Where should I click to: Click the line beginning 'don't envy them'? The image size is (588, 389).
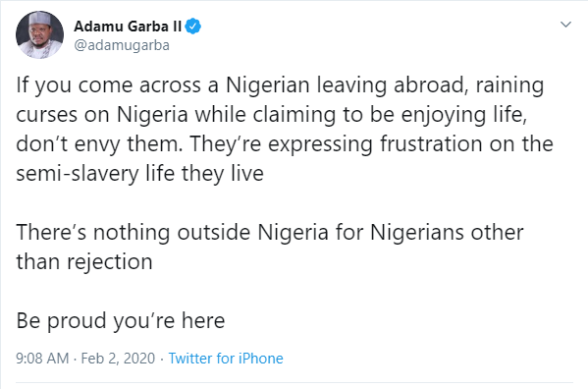[285, 144]
